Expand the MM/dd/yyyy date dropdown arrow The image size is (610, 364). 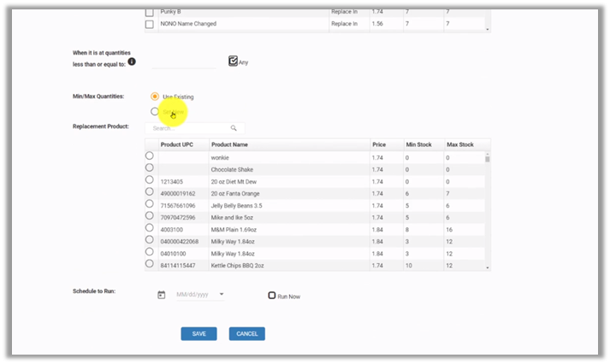(222, 295)
